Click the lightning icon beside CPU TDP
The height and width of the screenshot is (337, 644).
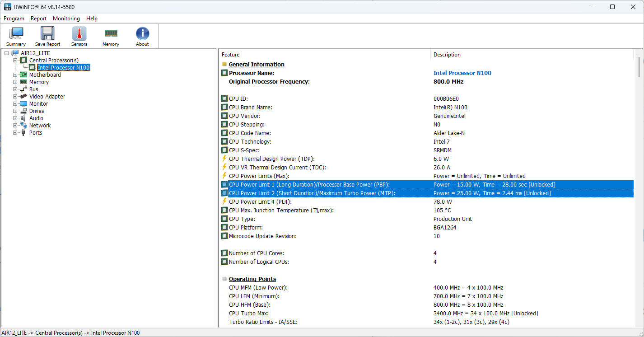(x=224, y=159)
